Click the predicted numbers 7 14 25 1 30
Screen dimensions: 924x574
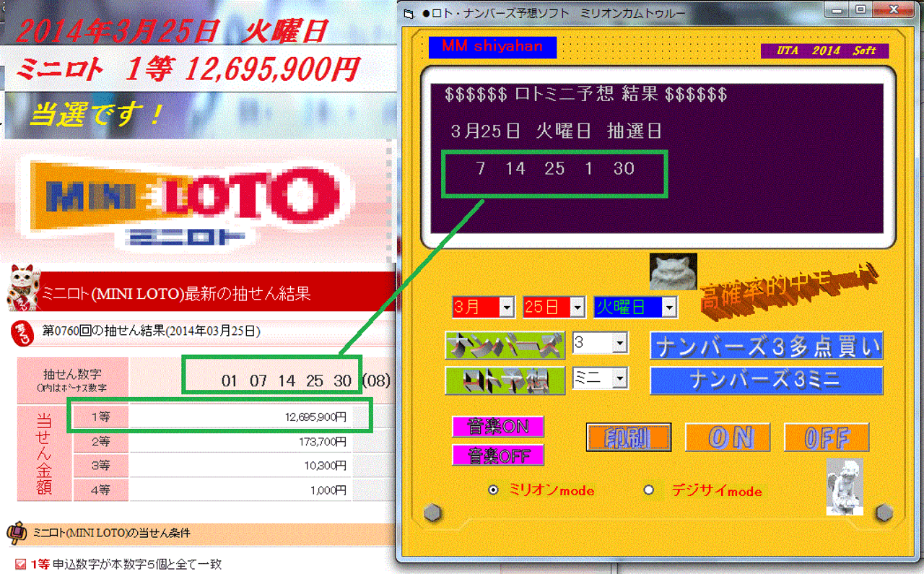click(x=555, y=169)
